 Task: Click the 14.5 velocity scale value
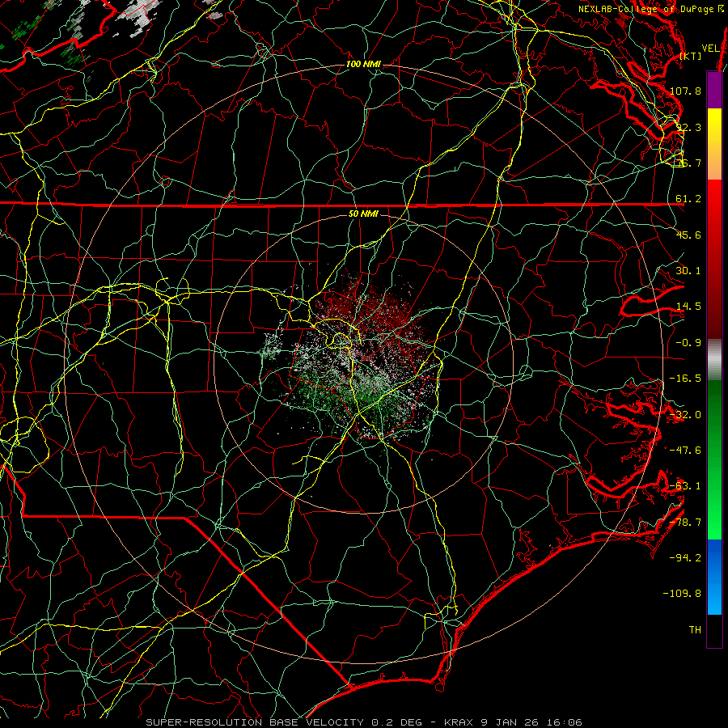[688, 307]
